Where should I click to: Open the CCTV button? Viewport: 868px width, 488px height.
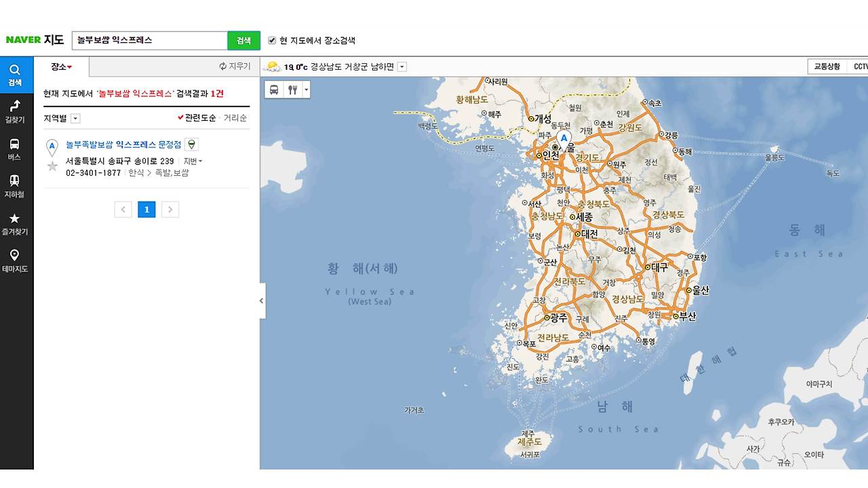(x=859, y=67)
